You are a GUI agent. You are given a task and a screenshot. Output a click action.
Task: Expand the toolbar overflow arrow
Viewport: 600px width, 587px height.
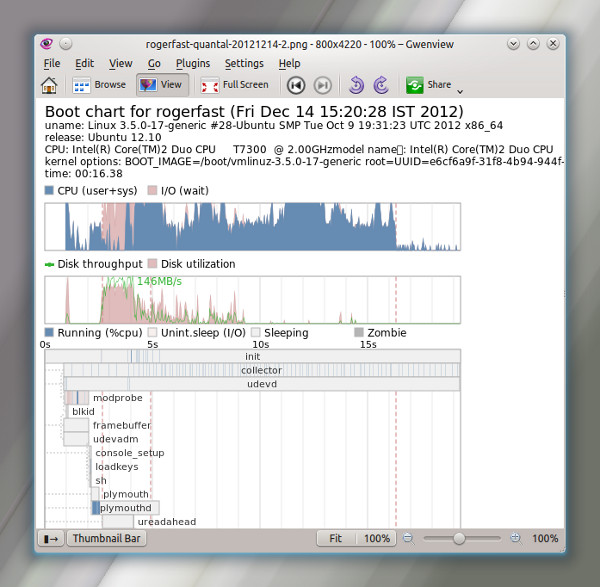click(460, 91)
